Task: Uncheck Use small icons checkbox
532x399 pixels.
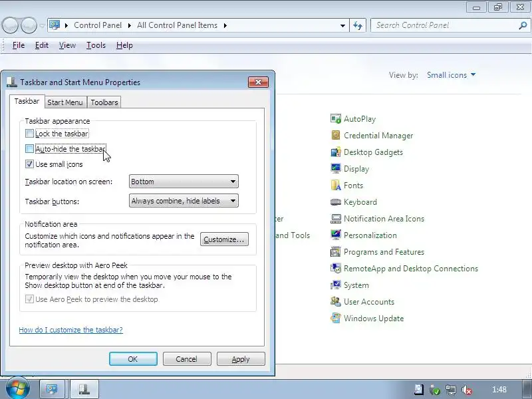Action: (29, 164)
